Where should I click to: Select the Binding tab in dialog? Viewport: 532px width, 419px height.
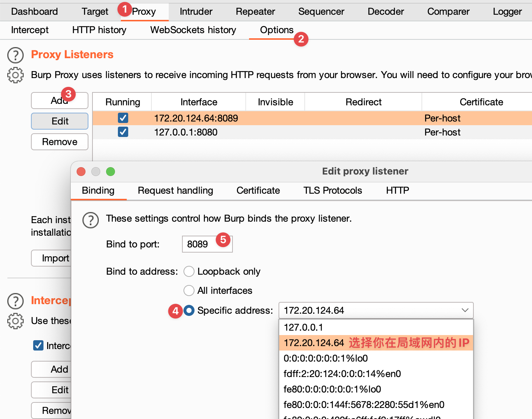pos(98,191)
